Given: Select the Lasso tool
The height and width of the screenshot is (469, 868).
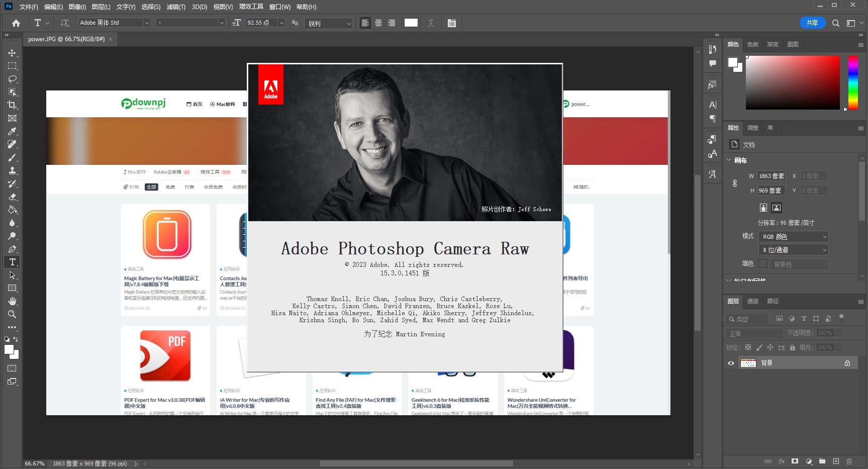Looking at the screenshot, I should click(x=12, y=79).
